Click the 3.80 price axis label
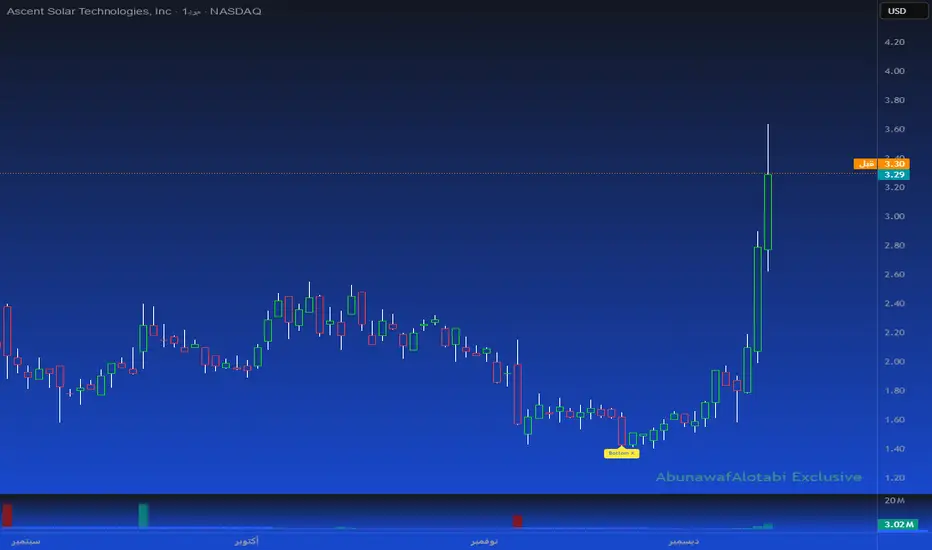The image size is (932, 550). 894,100
